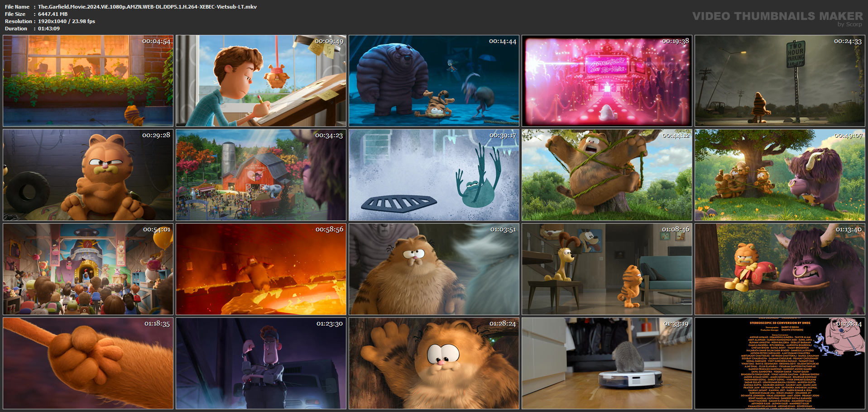The width and height of the screenshot is (868, 412).
Task: Click the file size value 6447.41 MB
Action: click(53, 14)
